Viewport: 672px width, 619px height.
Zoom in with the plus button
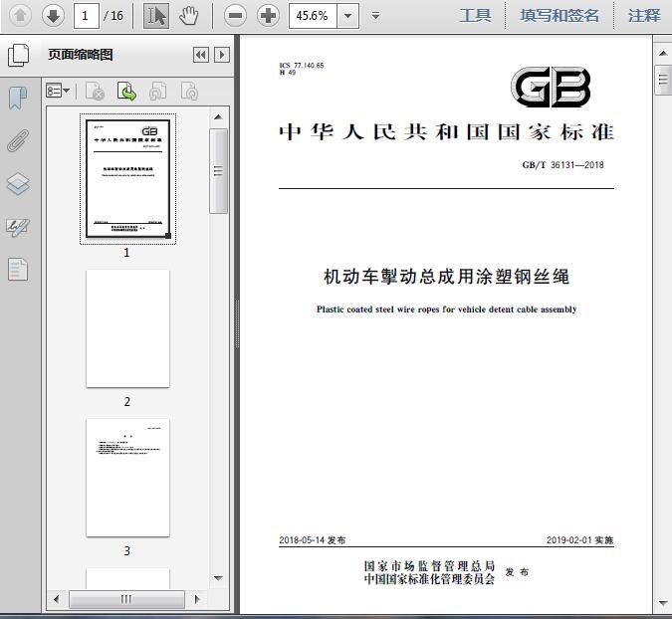[268, 16]
